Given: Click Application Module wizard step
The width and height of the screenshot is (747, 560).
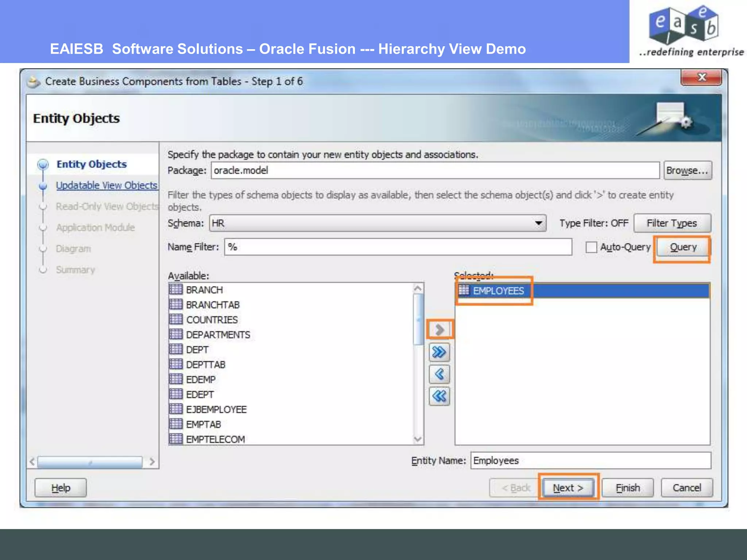Looking at the screenshot, I should (x=95, y=227).
